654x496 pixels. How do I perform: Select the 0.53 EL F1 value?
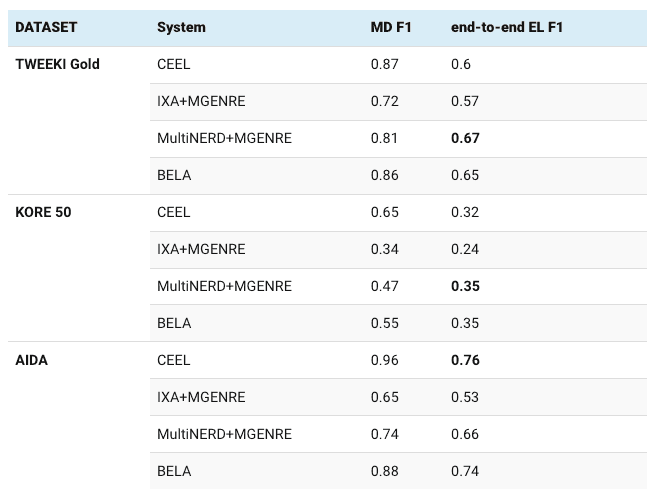click(465, 397)
